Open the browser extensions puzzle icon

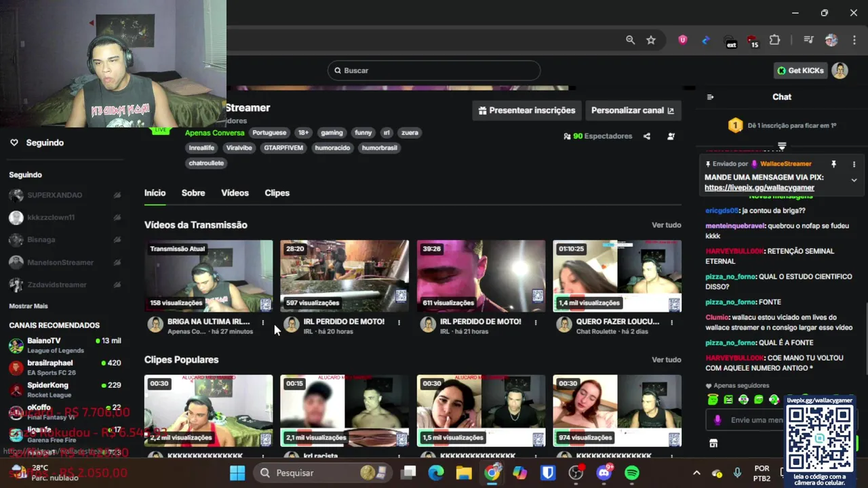pyautogui.click(x=775, y=40)
